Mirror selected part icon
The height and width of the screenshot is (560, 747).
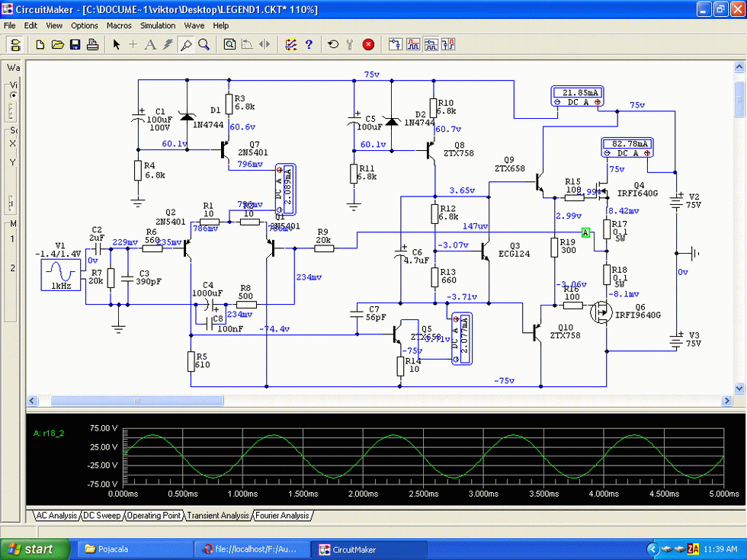click(x=264, y=45)
